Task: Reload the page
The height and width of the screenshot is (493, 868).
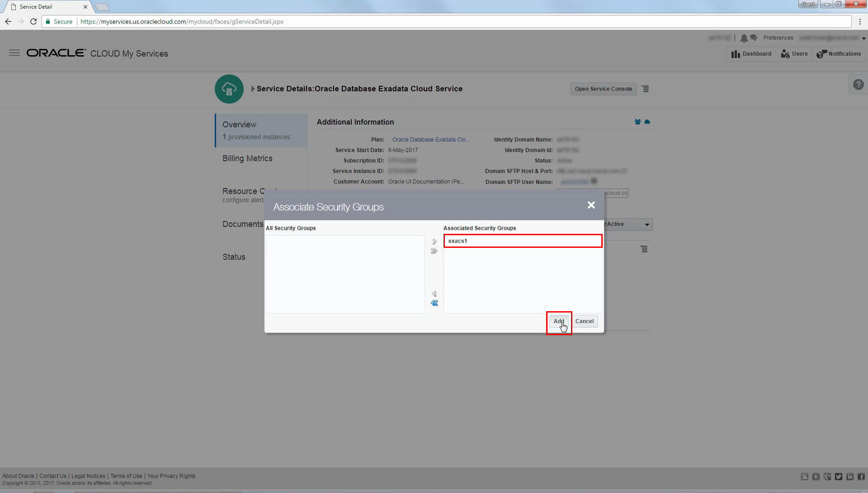Action: tap(33, 22)
